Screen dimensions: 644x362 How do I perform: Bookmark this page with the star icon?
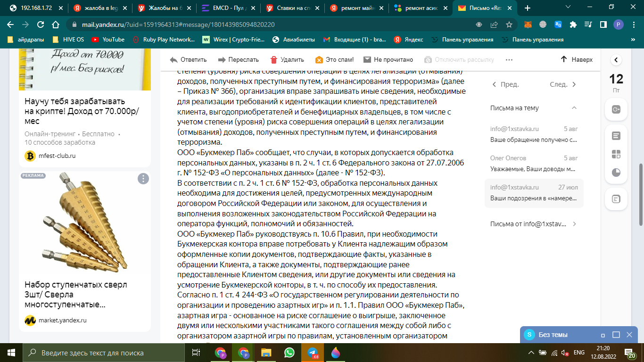point(509,25)
